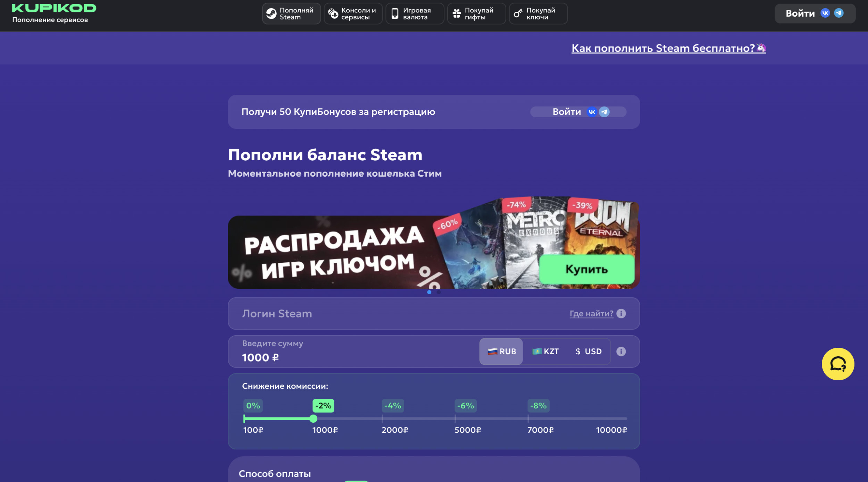Open Консоли и сервисы menu tab

click(x=353, y=14)
